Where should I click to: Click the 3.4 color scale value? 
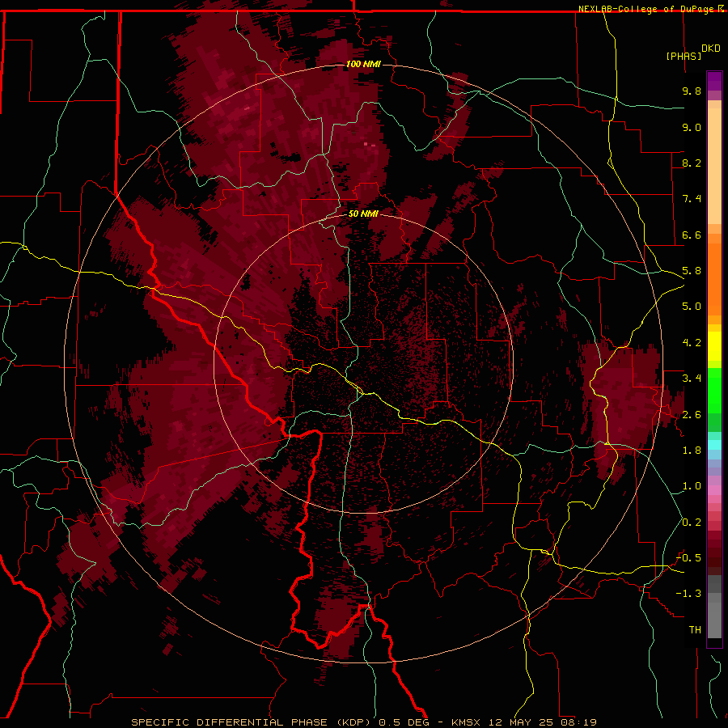point(692,379)
